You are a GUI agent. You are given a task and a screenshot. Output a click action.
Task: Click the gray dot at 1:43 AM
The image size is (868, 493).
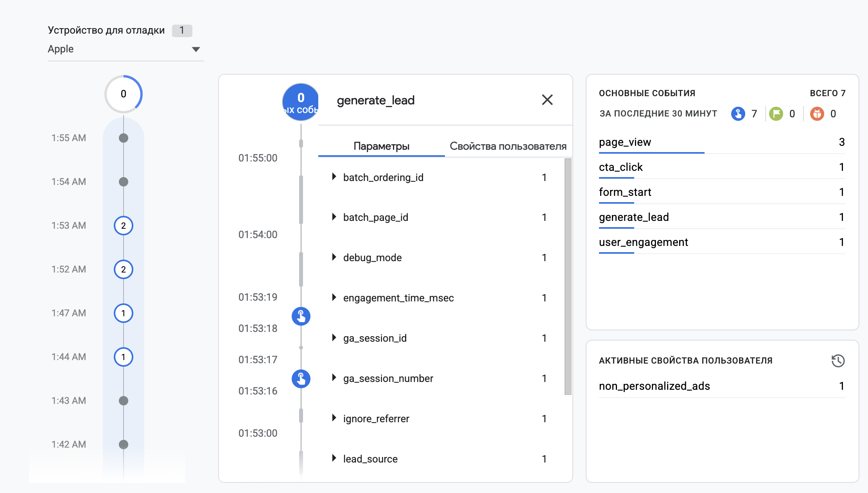pyautogui.click(x=124, y=401)
